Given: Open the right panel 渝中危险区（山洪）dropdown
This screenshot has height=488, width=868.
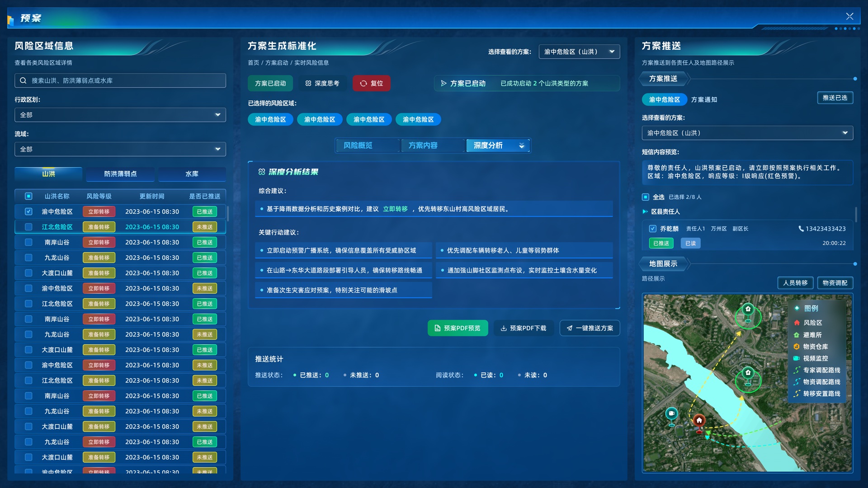Looking at the screenshot, I should pos(747,133).
